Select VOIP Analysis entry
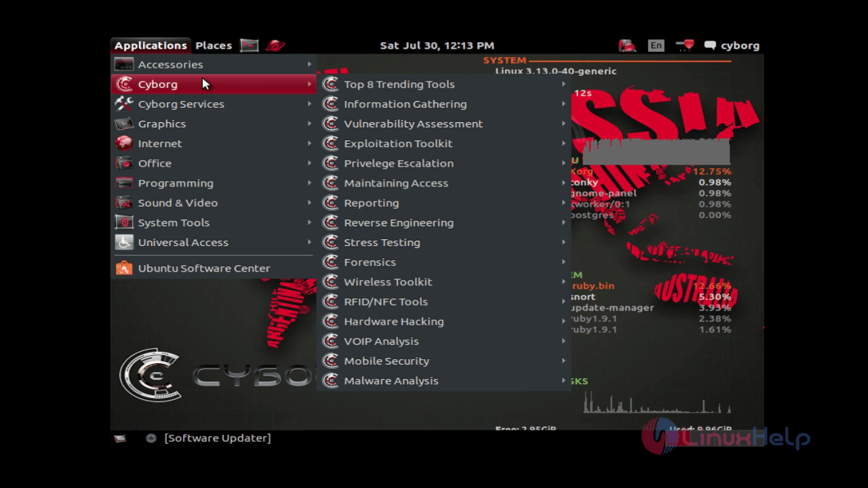The image size is (868, 488). (444, 341)
